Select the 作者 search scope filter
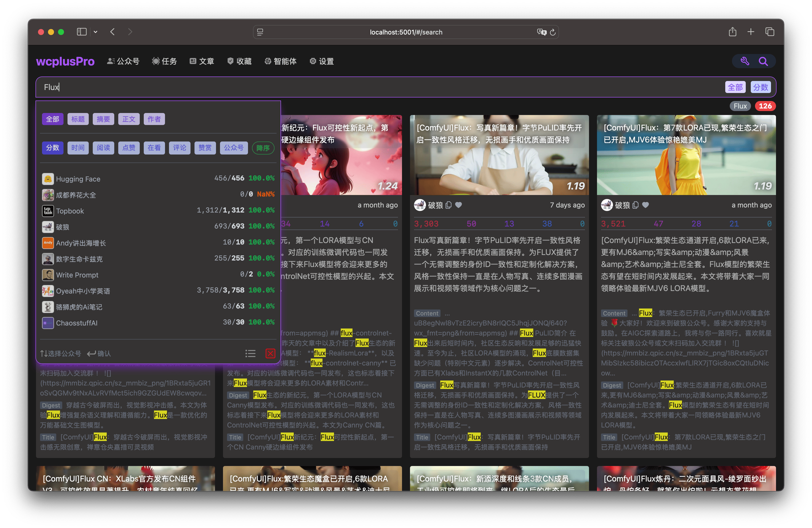Screen dimensions: 812x528 pyautogui.click(x=154, y=119)
